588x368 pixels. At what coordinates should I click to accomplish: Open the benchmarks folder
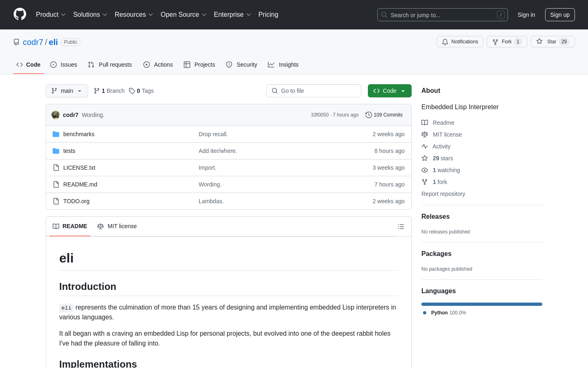[79, 134]
